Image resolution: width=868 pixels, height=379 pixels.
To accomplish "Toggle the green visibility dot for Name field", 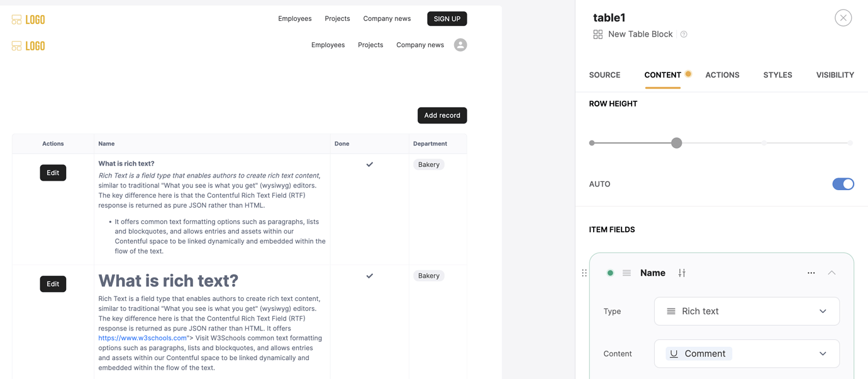I will [610, 273].
